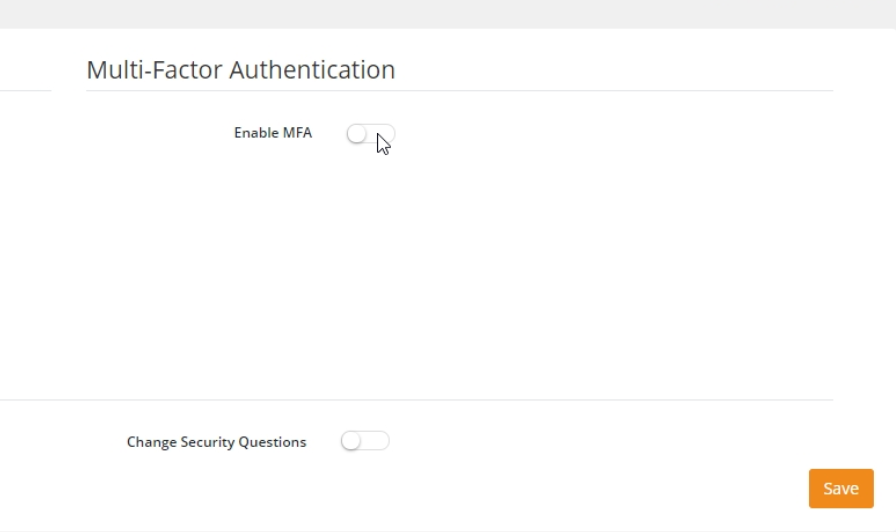
Task: Click the knob of Security Questions switch
Action: [351, 441]
